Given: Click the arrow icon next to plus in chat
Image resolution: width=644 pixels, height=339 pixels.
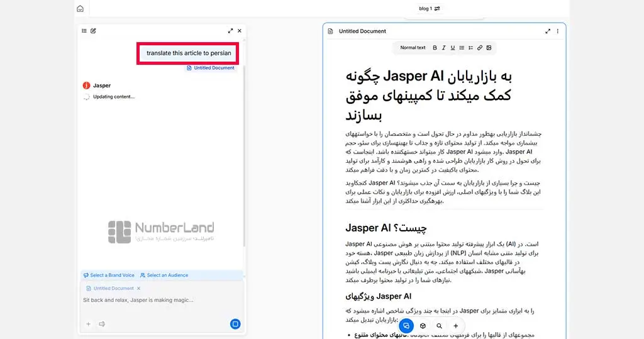Looking at the screenshot, I should click(x=102, y=324).
